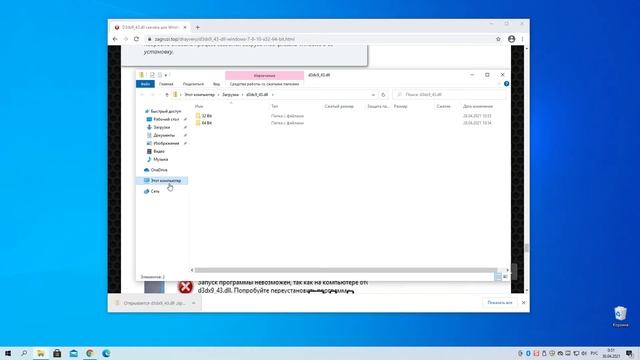The image size is (640, 360).
Task: Open Edge from the taskbar
Action: coord(106,353)
